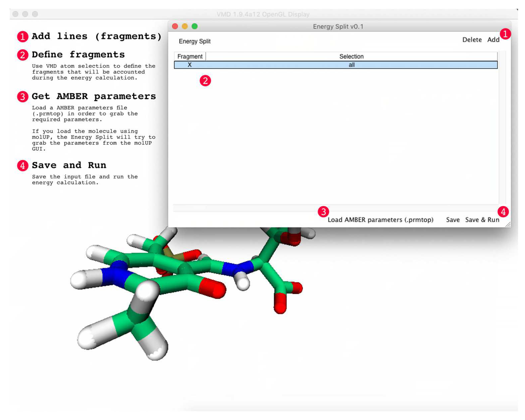
Task: Click the Delete button in Energy Split
Action: click(x=472, y=40)
